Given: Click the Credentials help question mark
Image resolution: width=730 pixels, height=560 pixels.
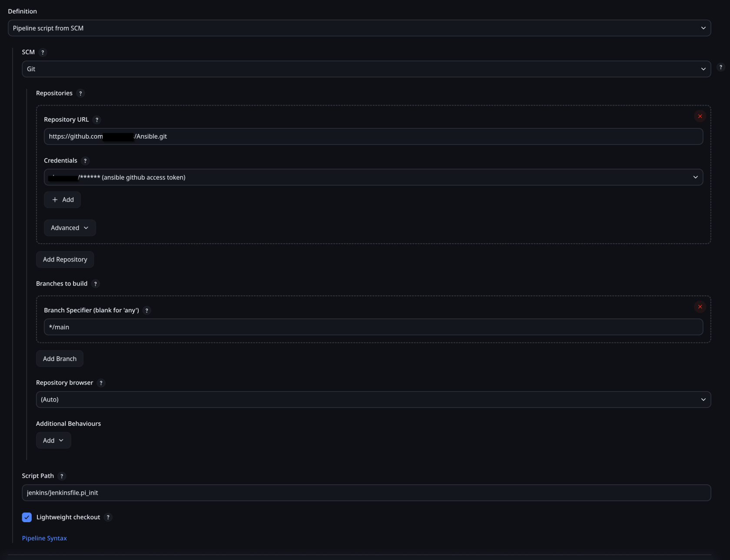Looking at the screenshot, I should tap(85, 161).
